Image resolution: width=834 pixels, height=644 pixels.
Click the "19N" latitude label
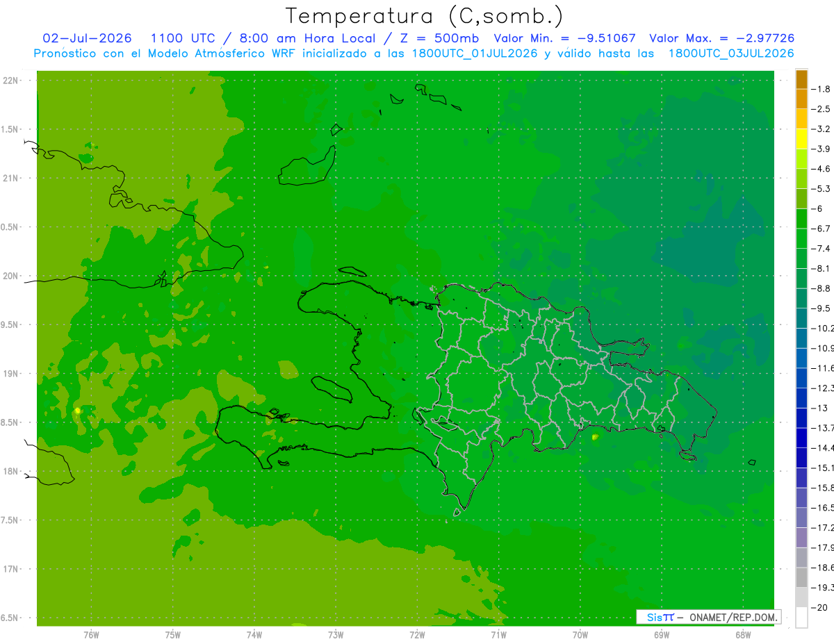(10, 374)
